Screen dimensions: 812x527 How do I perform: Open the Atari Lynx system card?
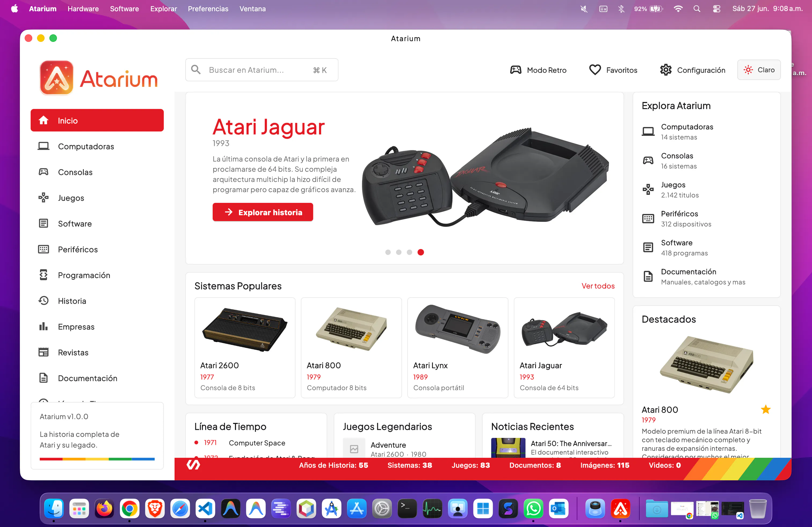point(458,347)
